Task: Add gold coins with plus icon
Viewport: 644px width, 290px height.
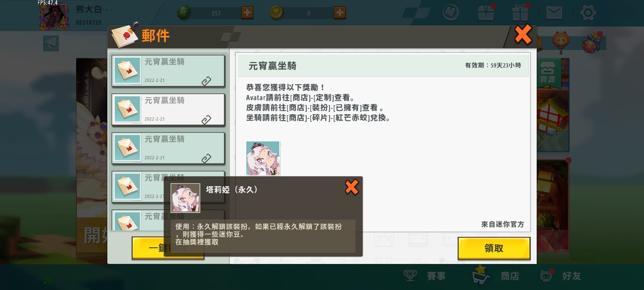Action: click(x=340, y=13)
